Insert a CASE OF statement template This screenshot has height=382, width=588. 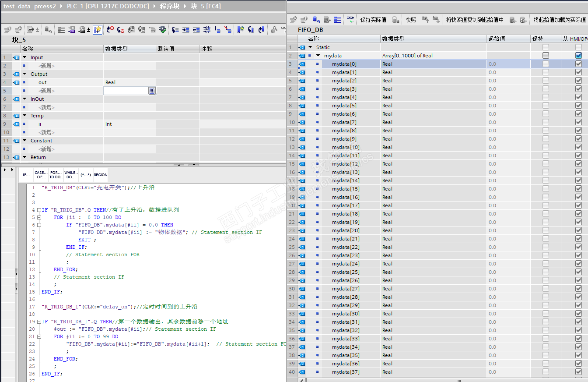41,175
